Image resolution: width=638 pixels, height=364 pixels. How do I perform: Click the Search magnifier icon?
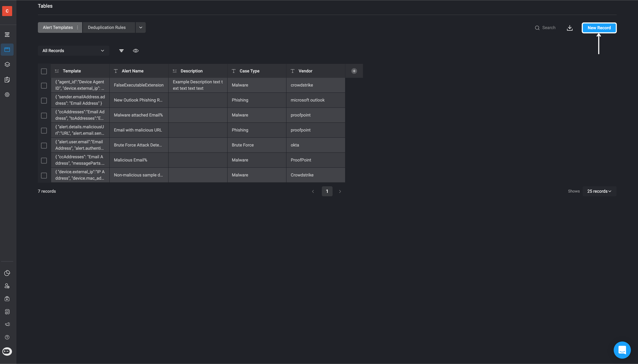point(537,28)
